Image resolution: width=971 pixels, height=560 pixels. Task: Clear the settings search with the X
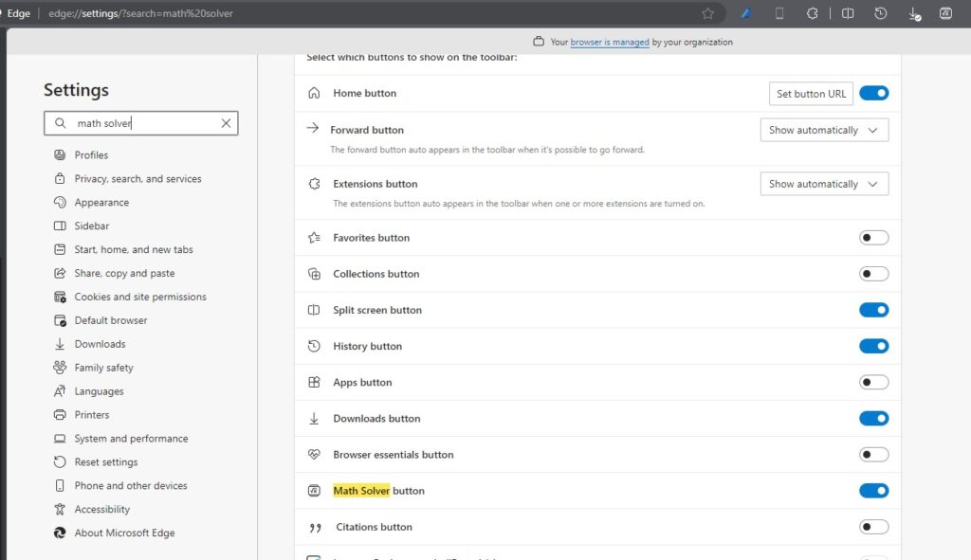point(226,123)
